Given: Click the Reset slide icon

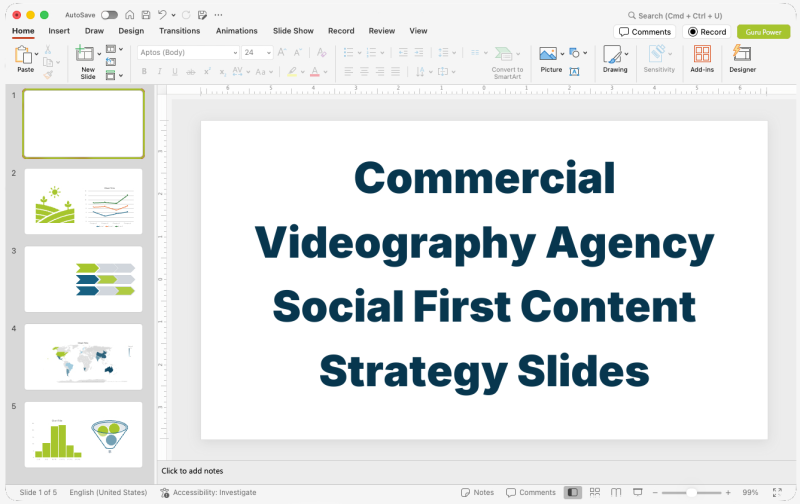Looking at the screenshot, I should 111,62.
